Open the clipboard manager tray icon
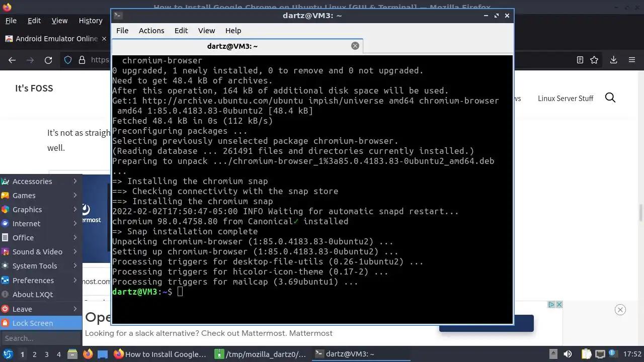Screen dimensions: 644x362 (x=587, y=354)
